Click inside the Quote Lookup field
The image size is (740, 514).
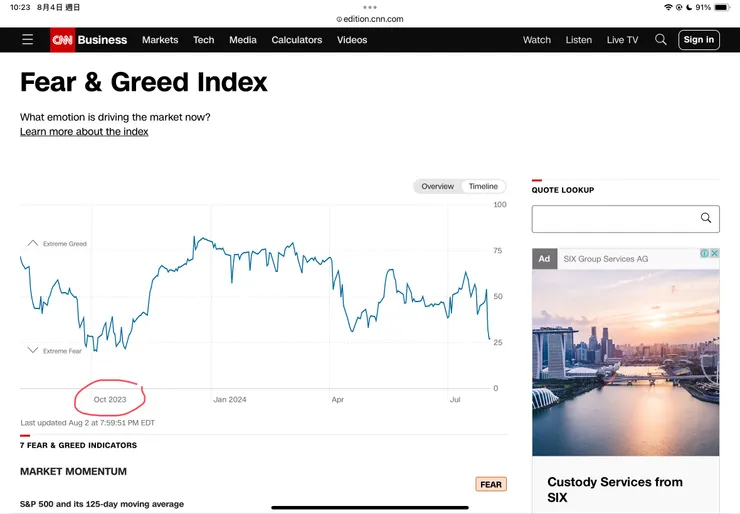[x=612, y=218]
